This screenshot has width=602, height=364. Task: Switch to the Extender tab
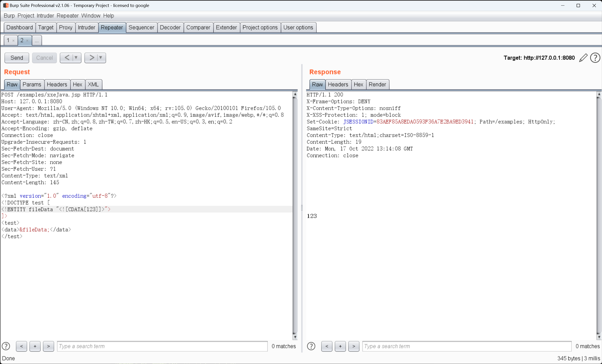click(226, 27)
